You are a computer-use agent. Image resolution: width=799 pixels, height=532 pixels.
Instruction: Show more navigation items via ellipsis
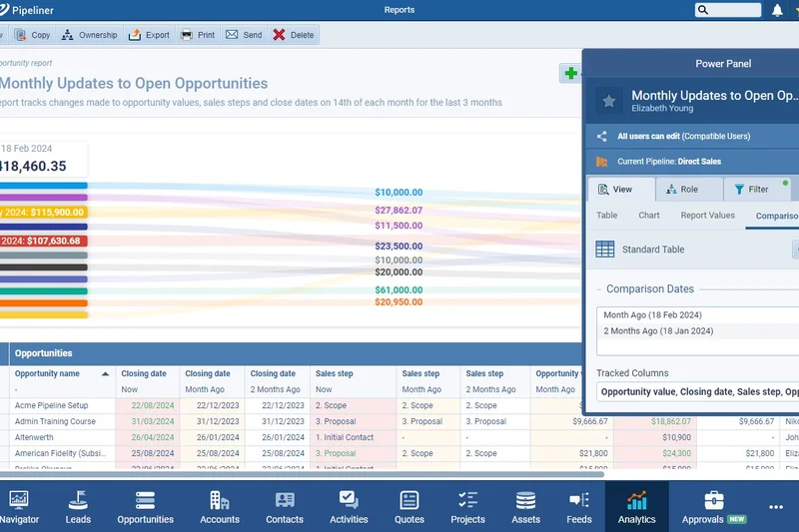(x=776, y=507)
